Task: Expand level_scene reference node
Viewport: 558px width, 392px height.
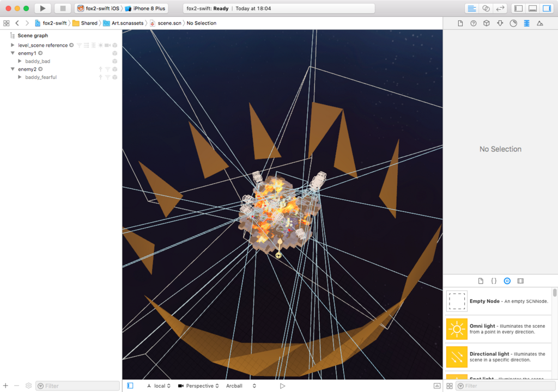Action: (13, 45)
